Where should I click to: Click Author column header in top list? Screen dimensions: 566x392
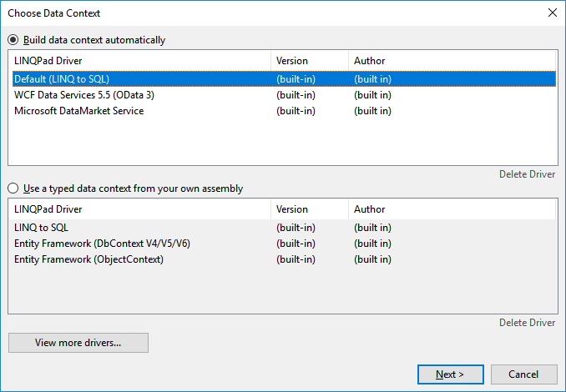[452, 61]
